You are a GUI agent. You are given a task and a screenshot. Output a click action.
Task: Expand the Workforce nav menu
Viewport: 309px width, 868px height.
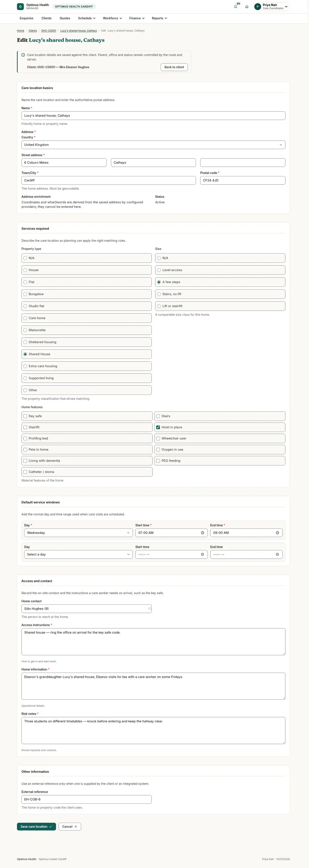pos(112,18)
